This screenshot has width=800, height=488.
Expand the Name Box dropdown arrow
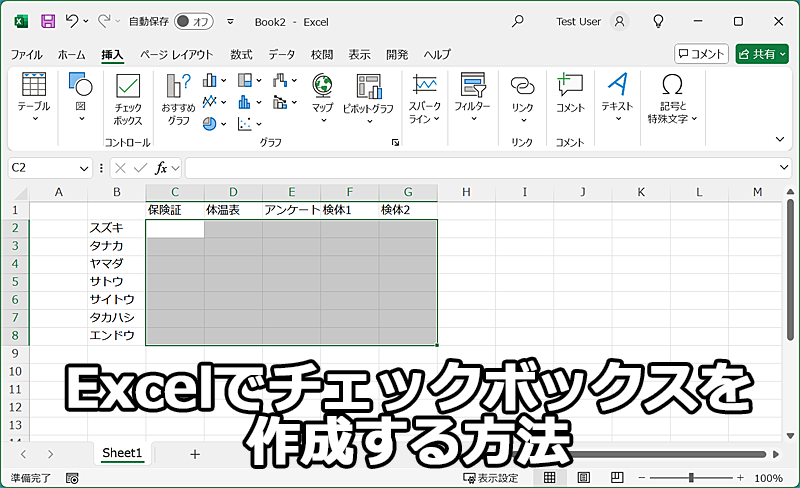point(85,168)
